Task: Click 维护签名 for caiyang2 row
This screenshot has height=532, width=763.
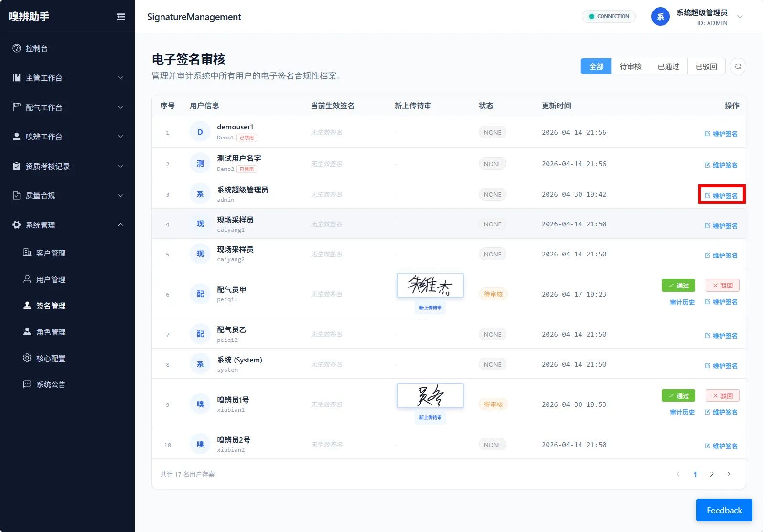Action: [x=721, y=255]
